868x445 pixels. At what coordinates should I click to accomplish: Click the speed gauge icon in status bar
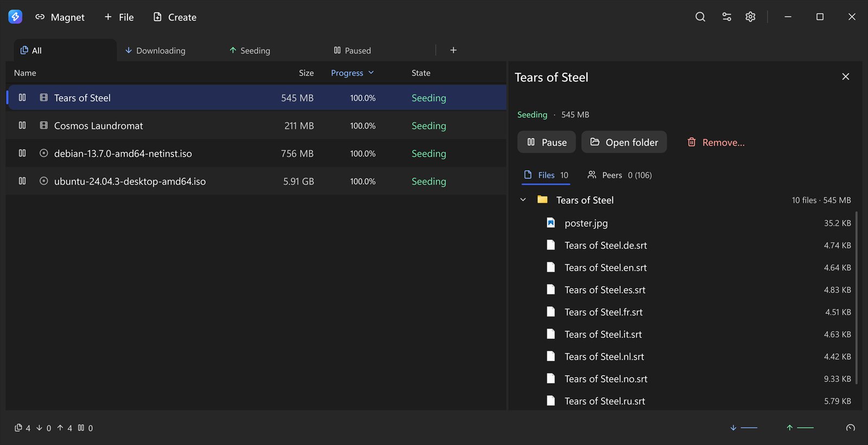pos(851,428)
